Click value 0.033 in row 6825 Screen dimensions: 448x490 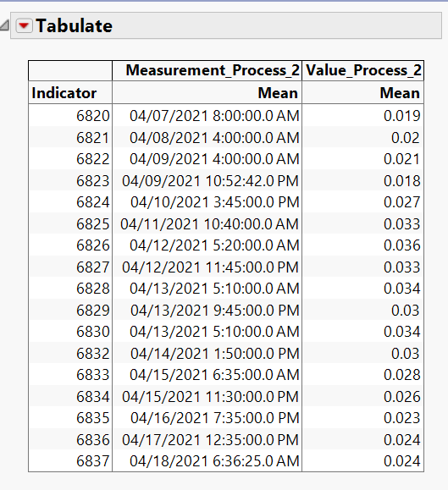point(401,224)
